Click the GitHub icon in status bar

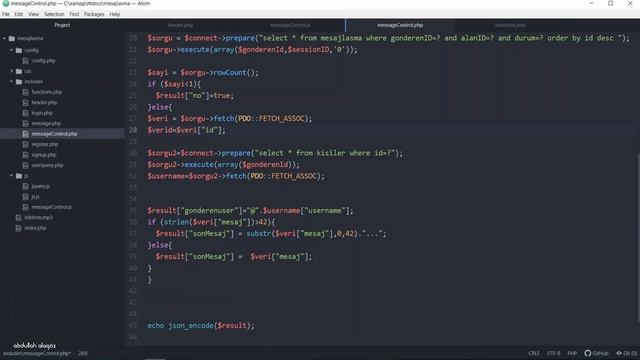tap(588, 353)
